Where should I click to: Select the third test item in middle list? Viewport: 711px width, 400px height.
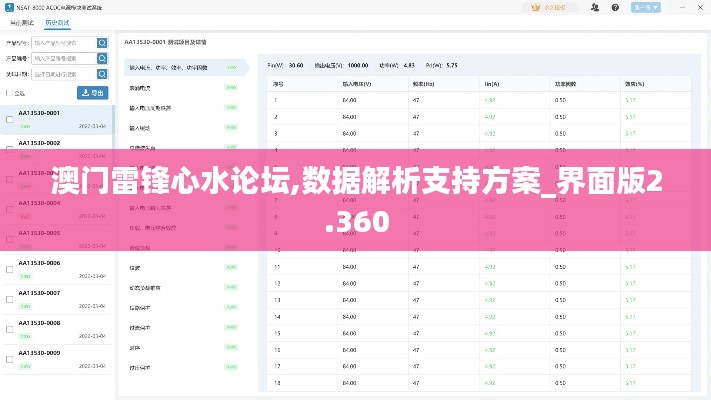tap(184, 108)
